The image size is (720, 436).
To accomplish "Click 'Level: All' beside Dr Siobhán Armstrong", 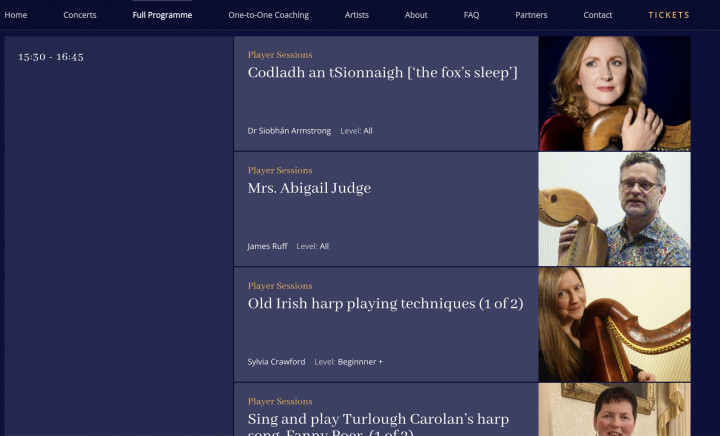I will tap(356, 131).
